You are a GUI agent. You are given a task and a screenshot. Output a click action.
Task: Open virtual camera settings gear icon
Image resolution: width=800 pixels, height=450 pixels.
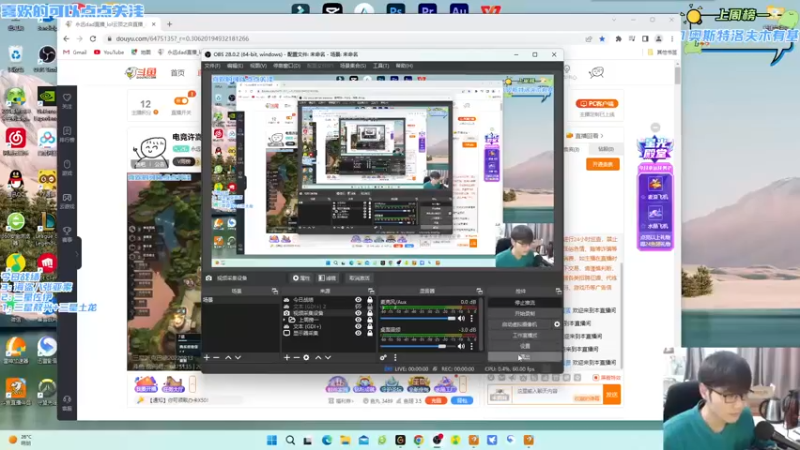557,324
